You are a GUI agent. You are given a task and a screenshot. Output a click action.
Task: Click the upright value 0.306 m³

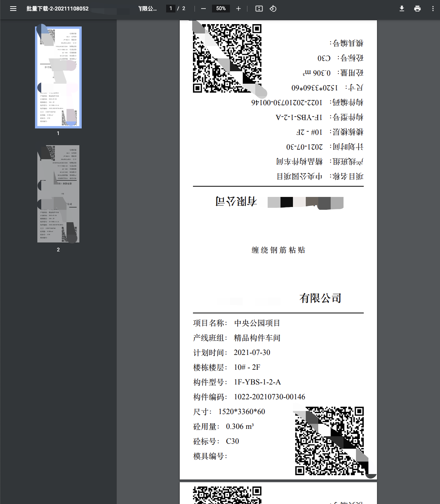pyautogui.click(x=240, y=427)
